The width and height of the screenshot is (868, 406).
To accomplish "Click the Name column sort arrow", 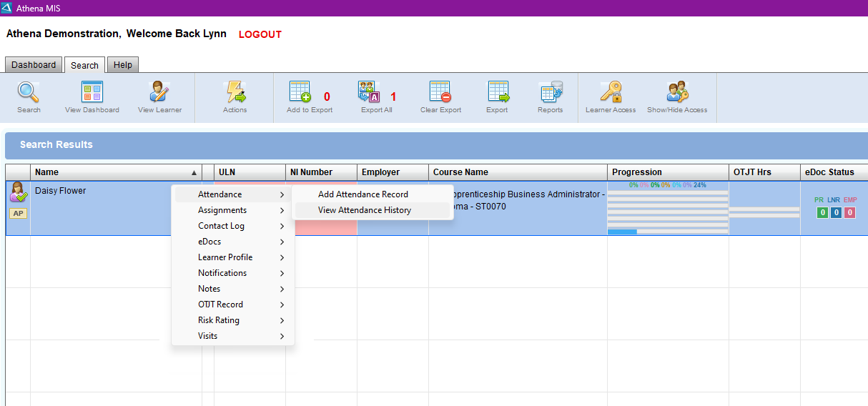I will tap(194, 173).
